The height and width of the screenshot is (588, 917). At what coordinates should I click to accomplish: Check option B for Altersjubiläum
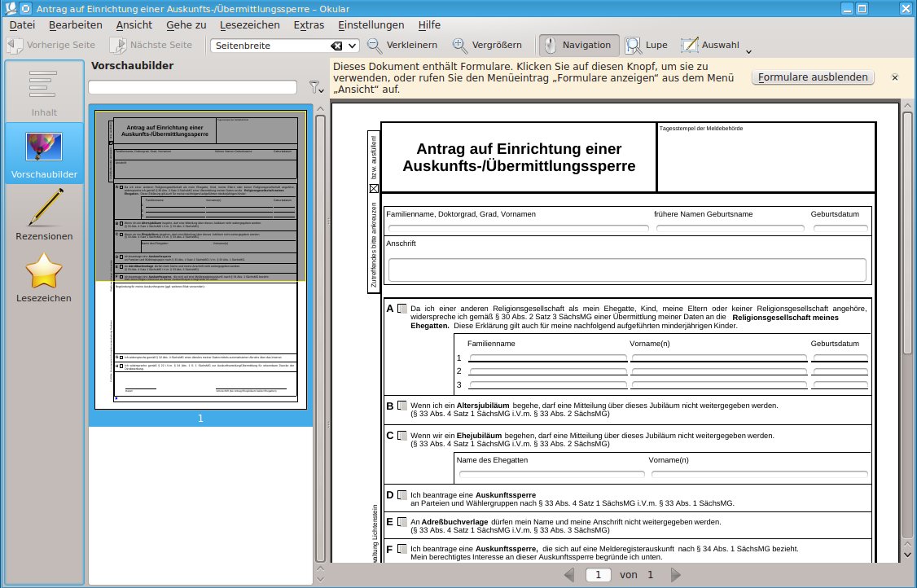pos(402,406)
